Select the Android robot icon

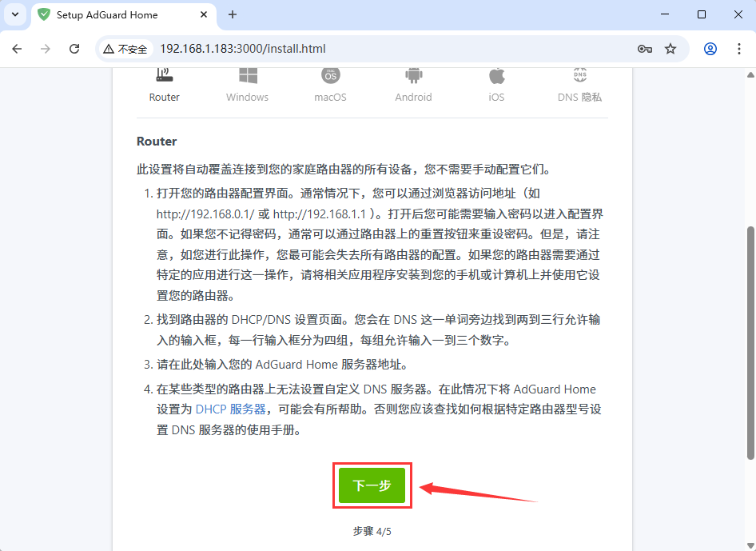[x=414, y=75]
